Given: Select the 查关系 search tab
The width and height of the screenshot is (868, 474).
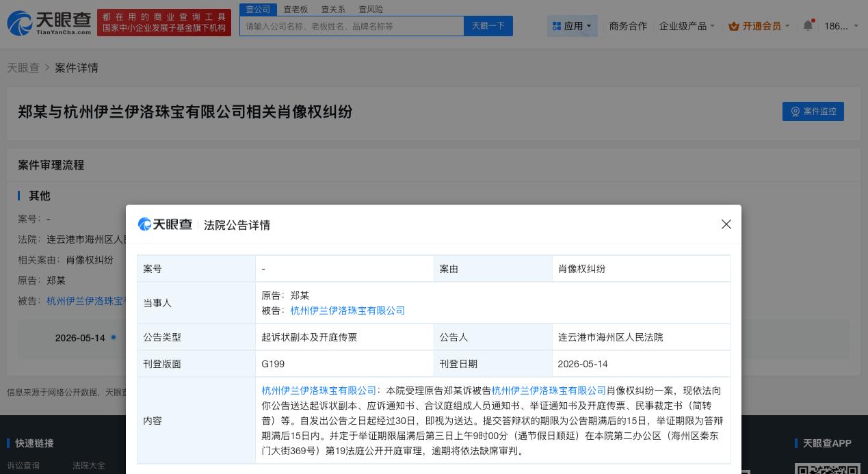Looking at the screenshot, I should (333, 9).
